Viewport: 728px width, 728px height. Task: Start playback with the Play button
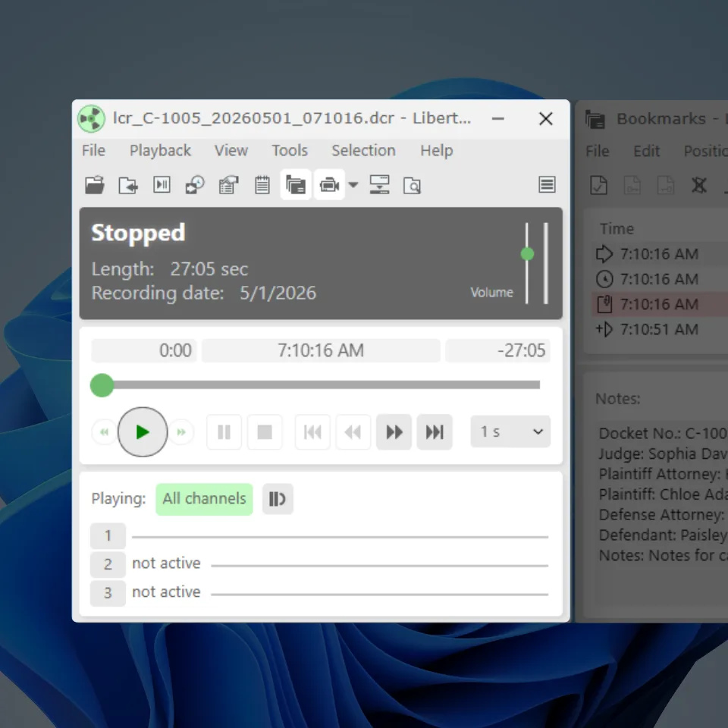click(x=143, y=432)
